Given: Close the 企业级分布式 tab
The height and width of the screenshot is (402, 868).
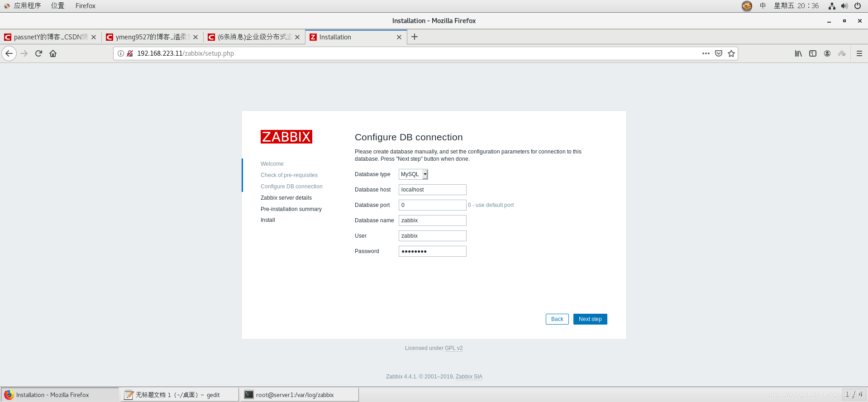Looking at the screenshot, I should pyautogui.click(x=297, y=37).
